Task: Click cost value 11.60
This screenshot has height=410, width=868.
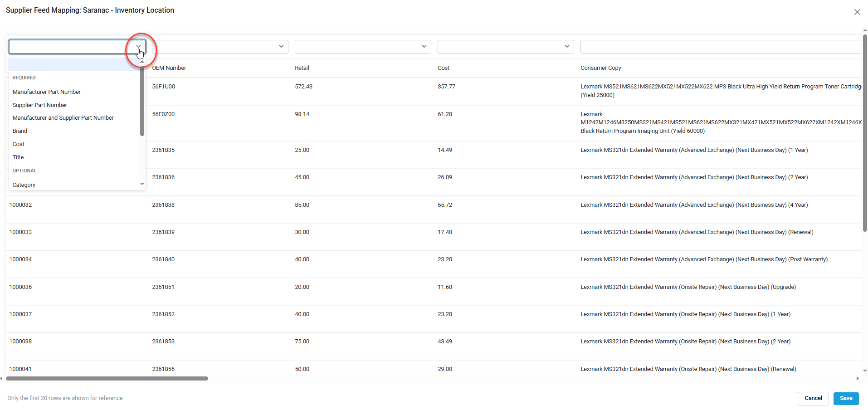Action: click(x=445, y=287)
